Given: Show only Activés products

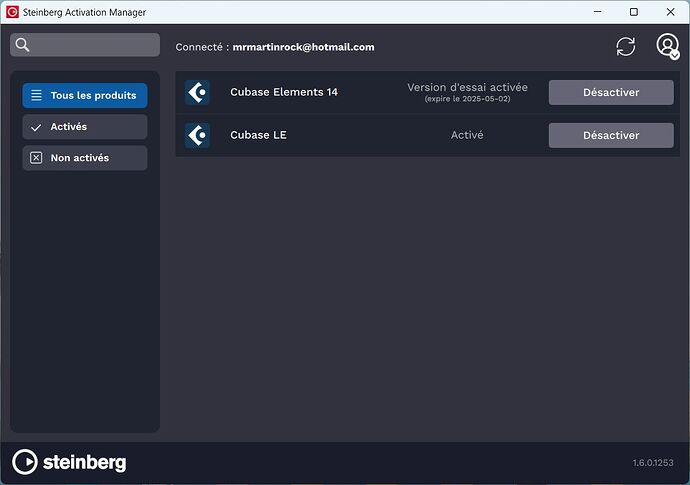Looking at the screenshot, I should (x=85, y=127).
